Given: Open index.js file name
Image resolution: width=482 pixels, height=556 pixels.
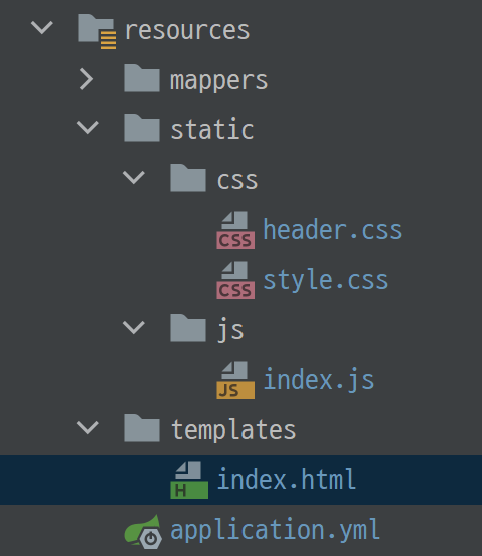Looking at the screenshot, I should coord(319,380).
